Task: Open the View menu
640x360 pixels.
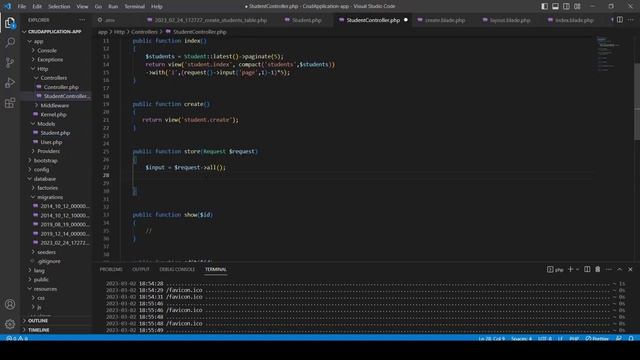Action: [x=82, y=7]
